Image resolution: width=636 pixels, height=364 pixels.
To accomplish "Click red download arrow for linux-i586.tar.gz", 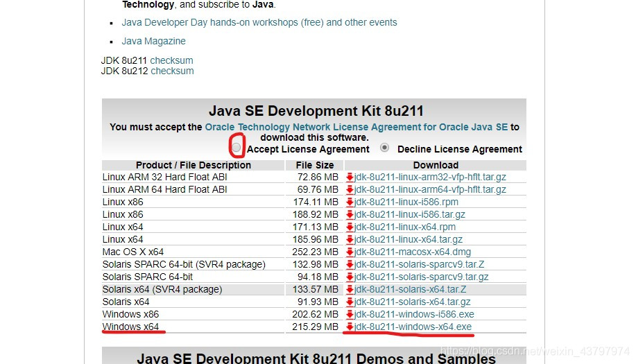I will [350, 214].
